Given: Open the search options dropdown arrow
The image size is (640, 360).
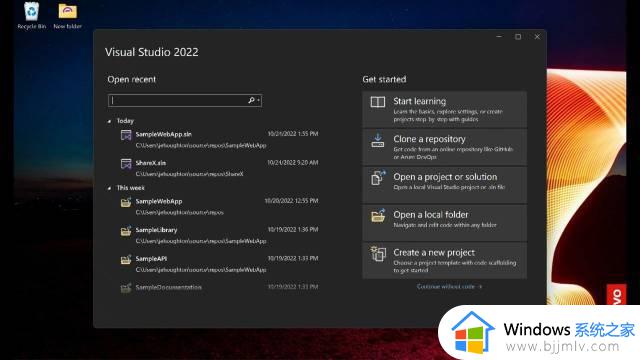Looking at the screenshot, I should [258, 100].
